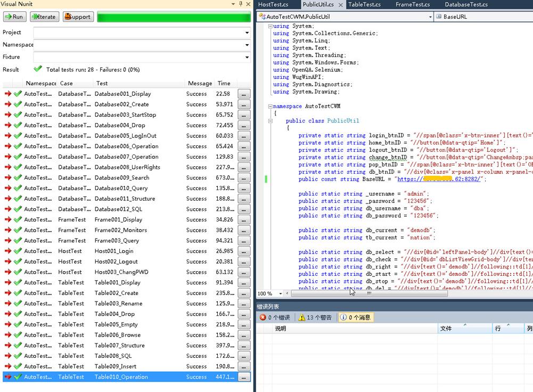Viewport: 533px width, 392px height.
Task: Close the PublicUtil.cs tab
Action: (340, 5)
